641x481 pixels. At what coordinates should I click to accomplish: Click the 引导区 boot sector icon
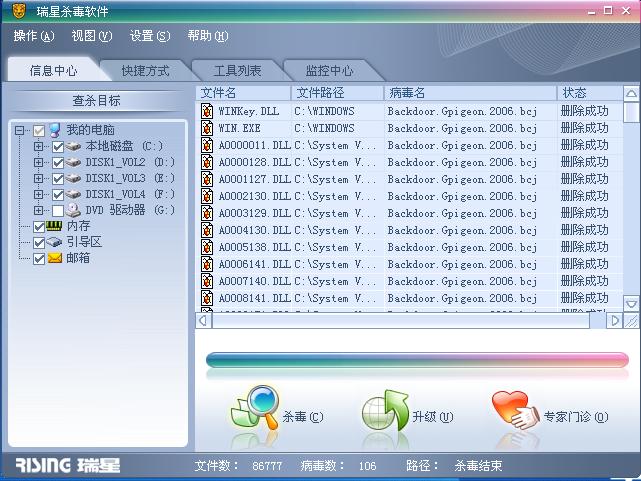tap(54, 242)
